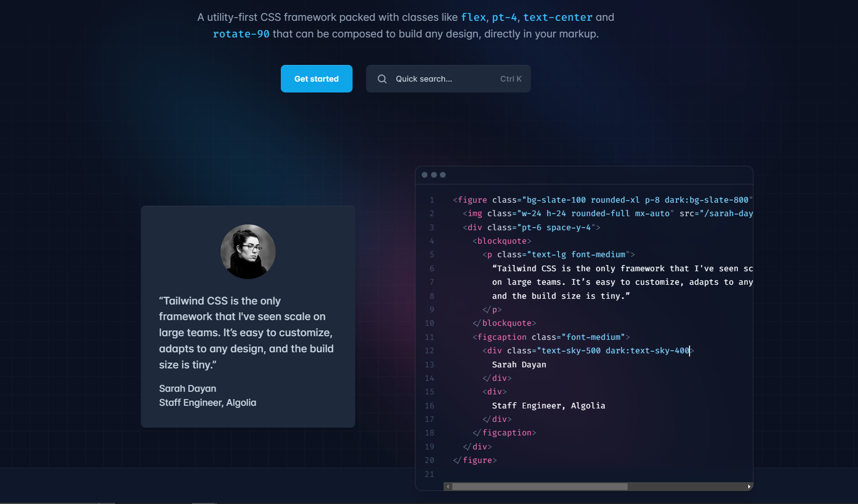The height and width of the screenshot is (504, 858).
Task: Click the closing figure tag on line 20
Action: coord(475,460)
